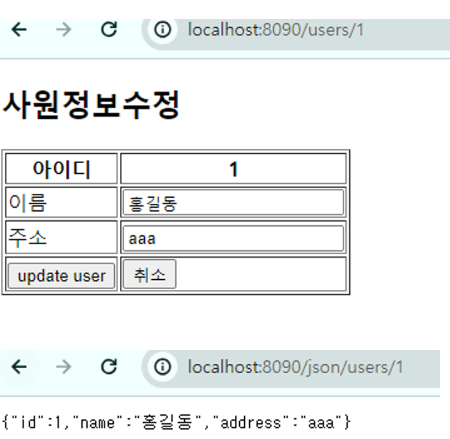Click the ID value cell showing 1

[x=233, y=169]
